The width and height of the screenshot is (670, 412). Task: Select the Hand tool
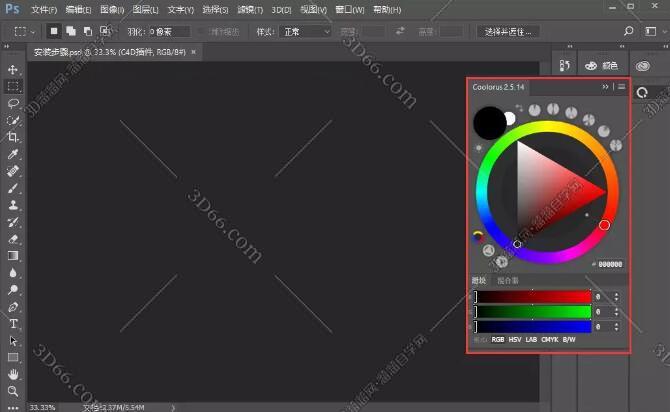click(x=14, y=374)
